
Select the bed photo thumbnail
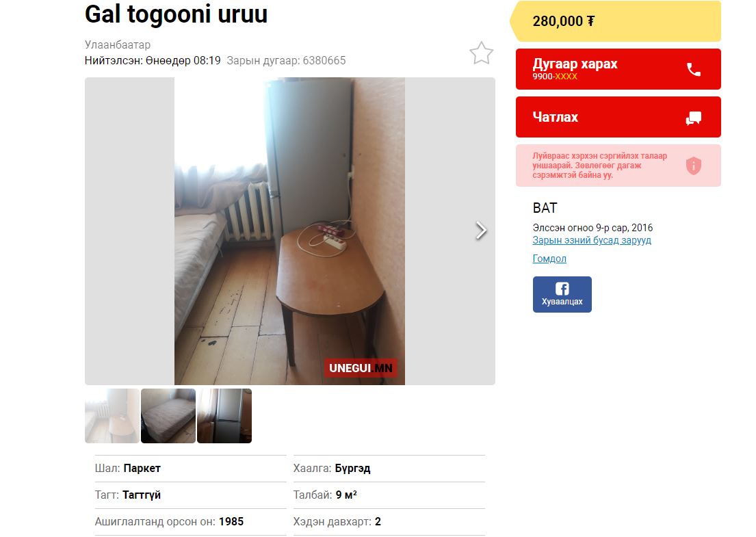168,416
